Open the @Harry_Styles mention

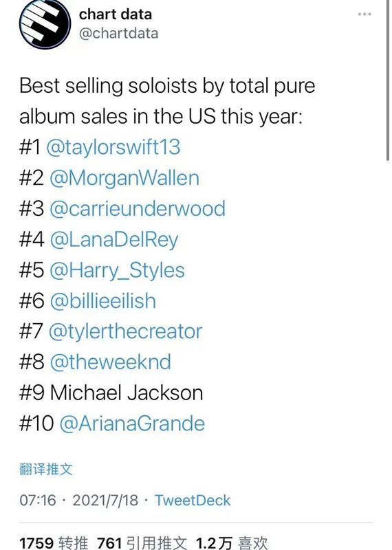[117, 270]
